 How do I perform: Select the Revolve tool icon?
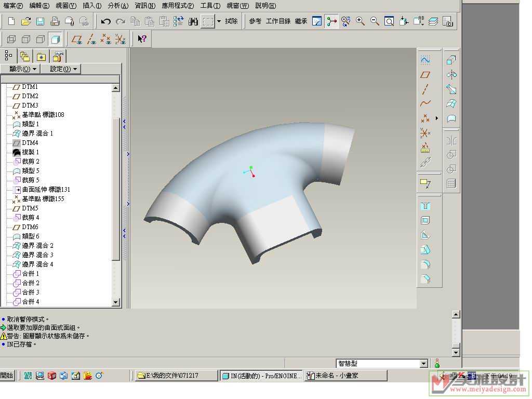click(451, 75)
